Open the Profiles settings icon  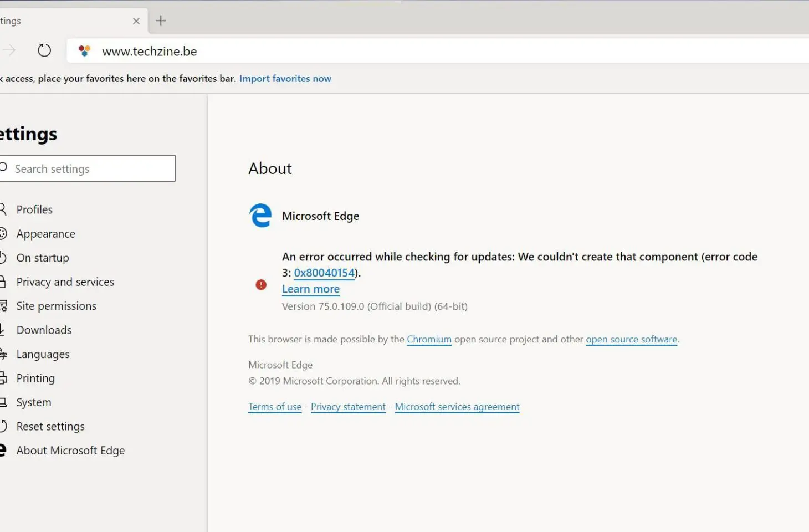[x=2, y=209]
